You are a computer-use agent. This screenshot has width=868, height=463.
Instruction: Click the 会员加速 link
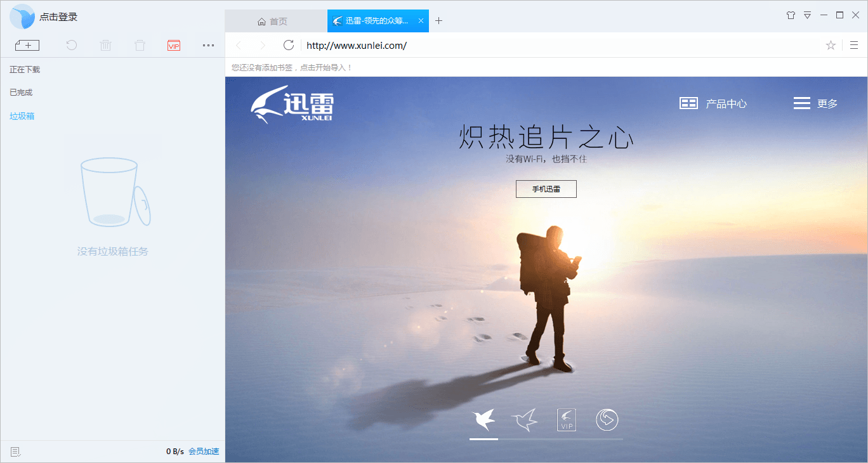click(204, 452)
